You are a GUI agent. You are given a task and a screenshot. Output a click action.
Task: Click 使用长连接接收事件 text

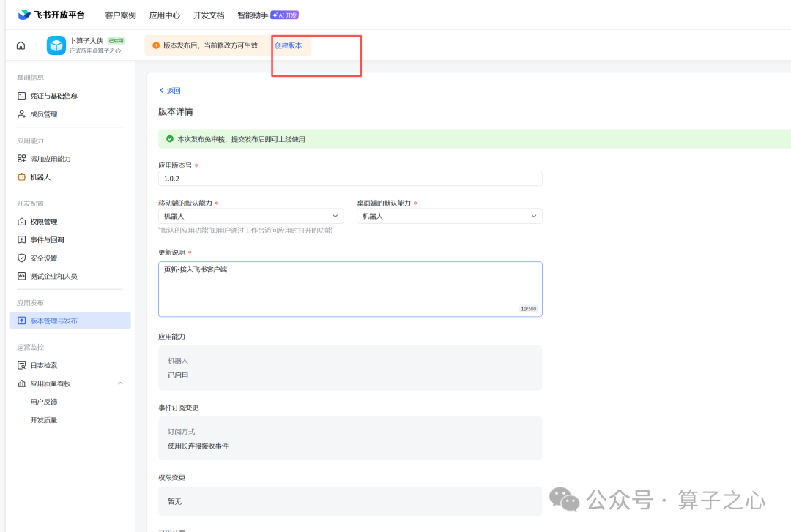198,446
